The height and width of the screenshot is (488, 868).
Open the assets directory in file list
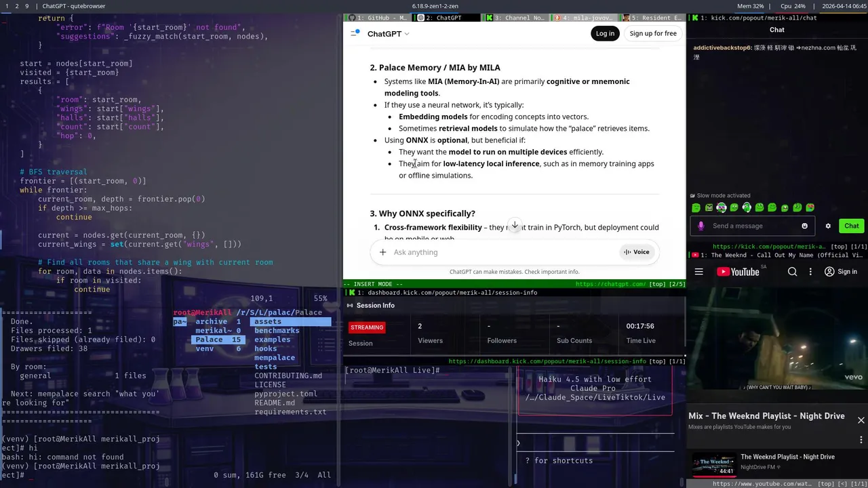coord(290,322)
